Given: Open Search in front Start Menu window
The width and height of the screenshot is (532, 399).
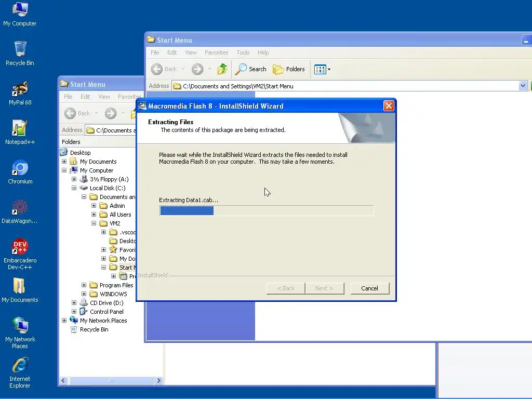Looking at the screenshot, I should point(251,69).
